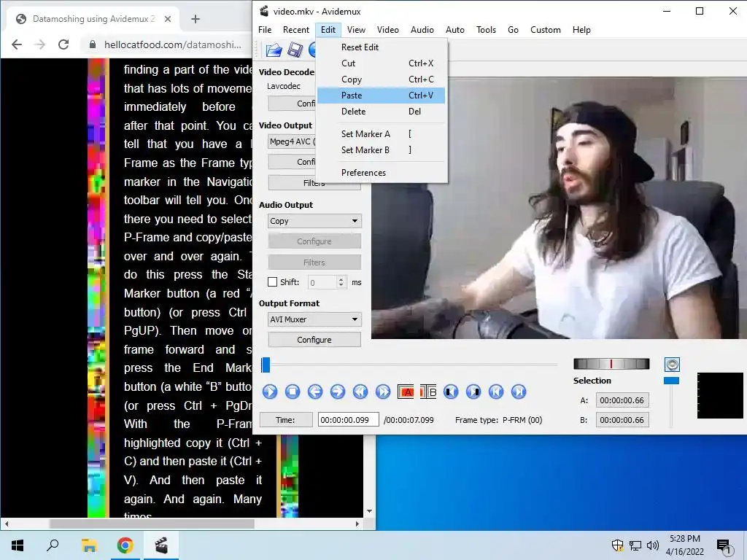Click the video preview frame
This screenshot has width=747, height=560.
coord(559,208)
